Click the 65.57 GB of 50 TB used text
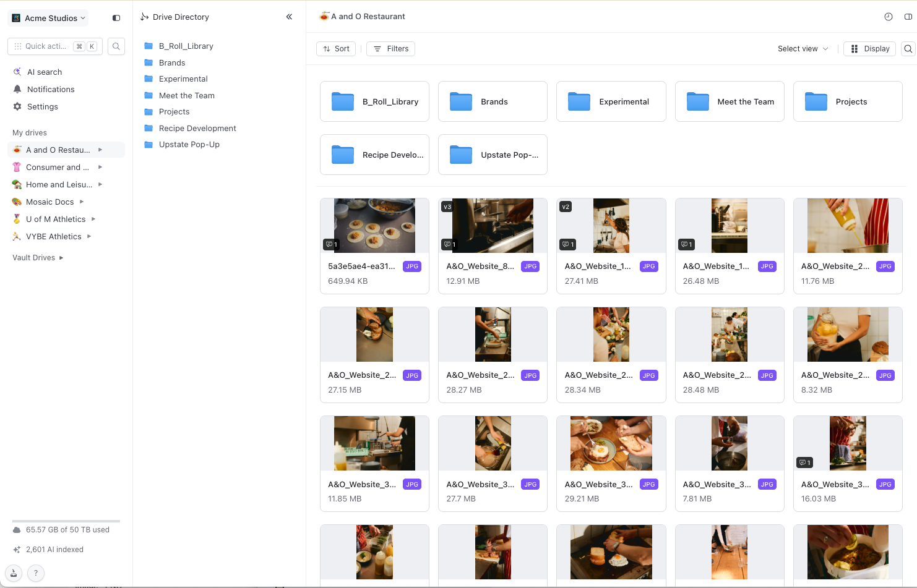The height and width of the screenshot is (588, 917). (x=67, y=530)
